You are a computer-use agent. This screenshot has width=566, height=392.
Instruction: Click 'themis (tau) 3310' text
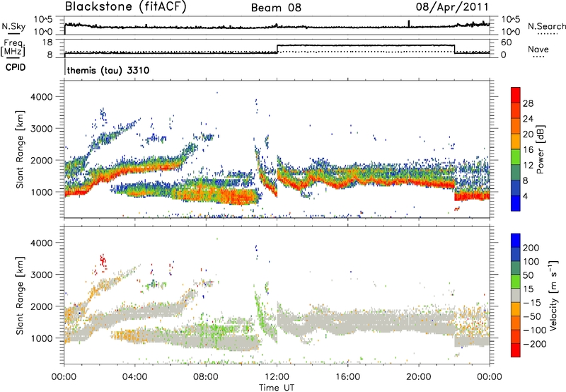108,70
